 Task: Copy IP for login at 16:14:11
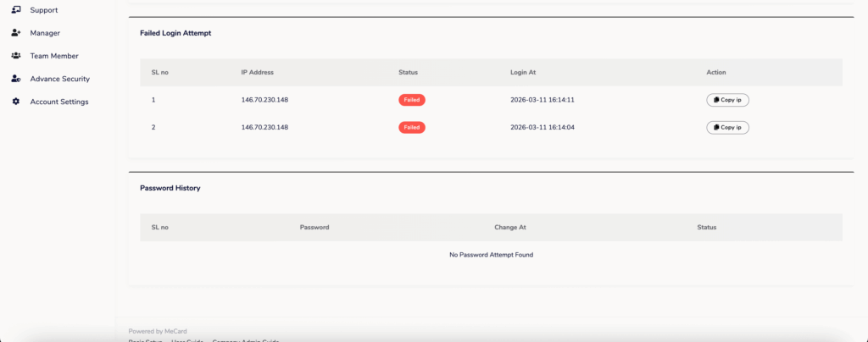(728, 100)
